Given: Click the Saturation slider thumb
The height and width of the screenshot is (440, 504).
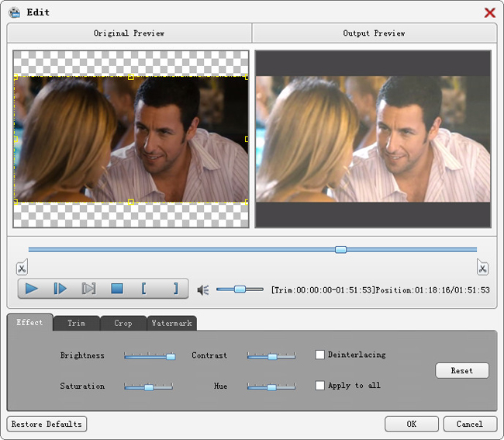Looking at the screenshot, I should (x=149, y=387).
